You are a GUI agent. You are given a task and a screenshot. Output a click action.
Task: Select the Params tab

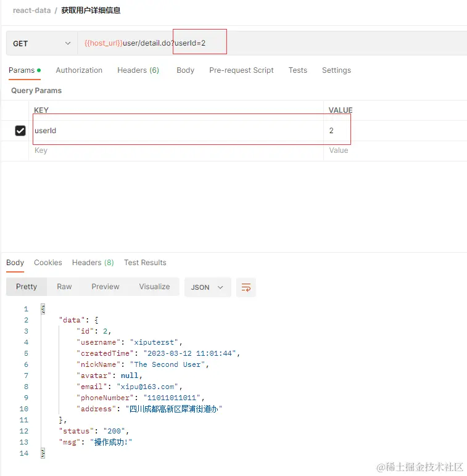coord(24,70)
